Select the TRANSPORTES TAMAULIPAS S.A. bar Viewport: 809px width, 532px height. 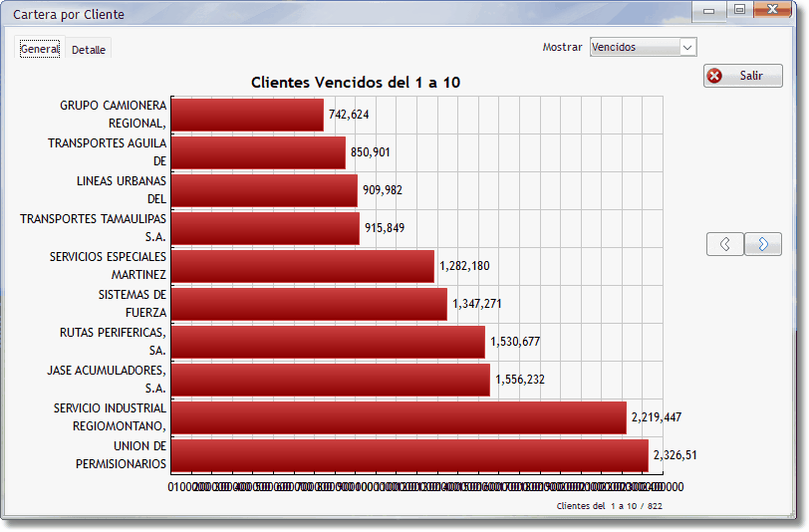pos(265,228)
